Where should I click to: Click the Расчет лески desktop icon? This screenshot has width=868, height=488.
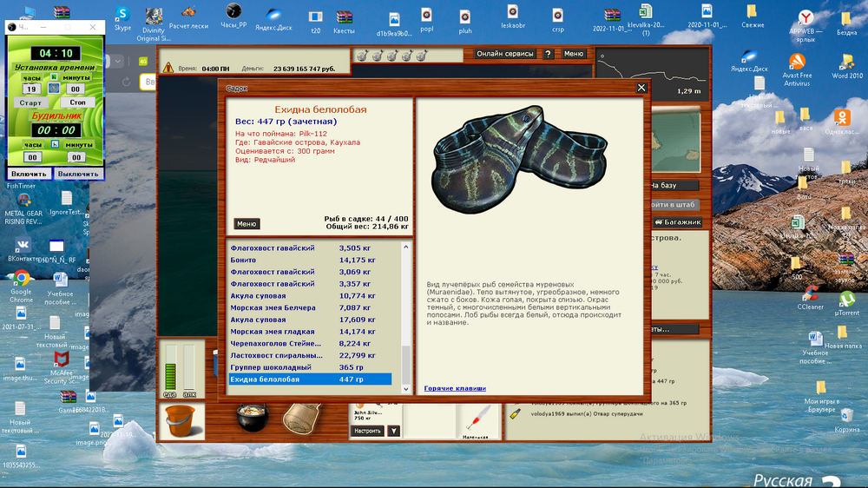[188, 17]
